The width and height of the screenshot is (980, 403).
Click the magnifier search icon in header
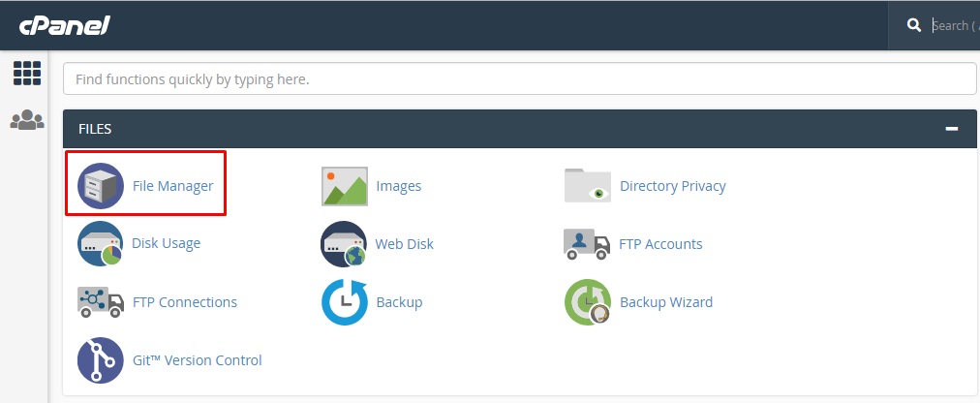(913, 26)
